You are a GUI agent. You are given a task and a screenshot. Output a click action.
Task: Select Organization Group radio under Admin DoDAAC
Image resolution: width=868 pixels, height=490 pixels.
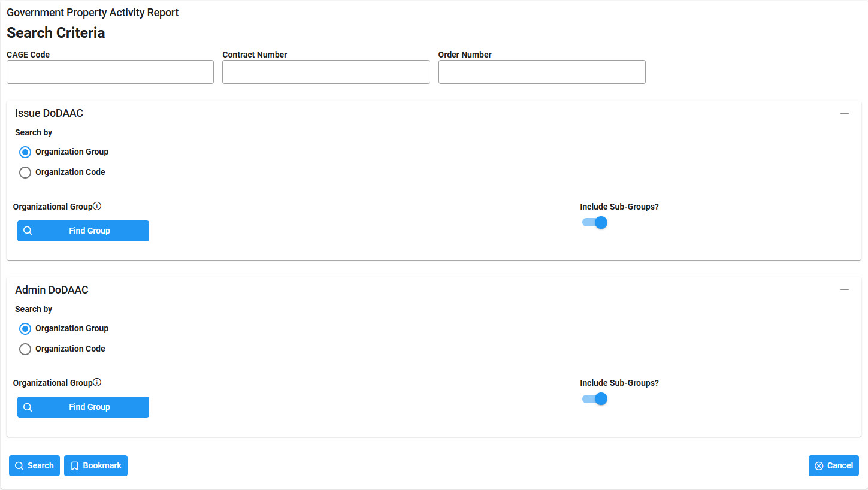25,329
